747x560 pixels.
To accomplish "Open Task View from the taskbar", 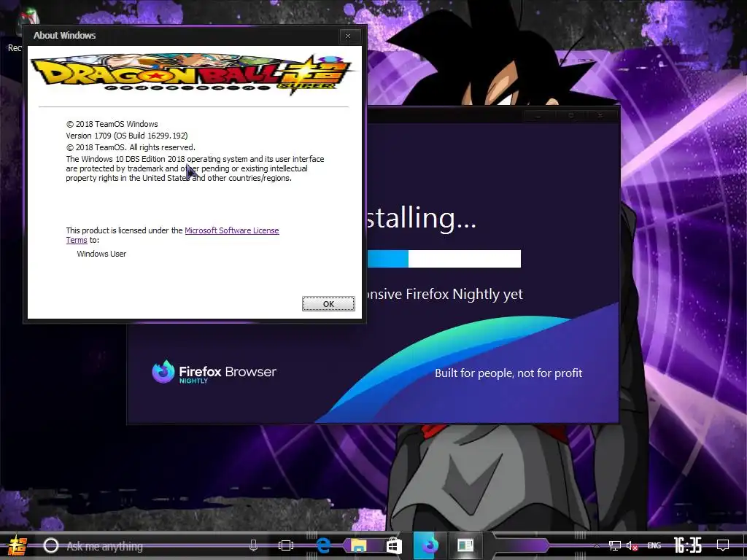I will 286,545.
